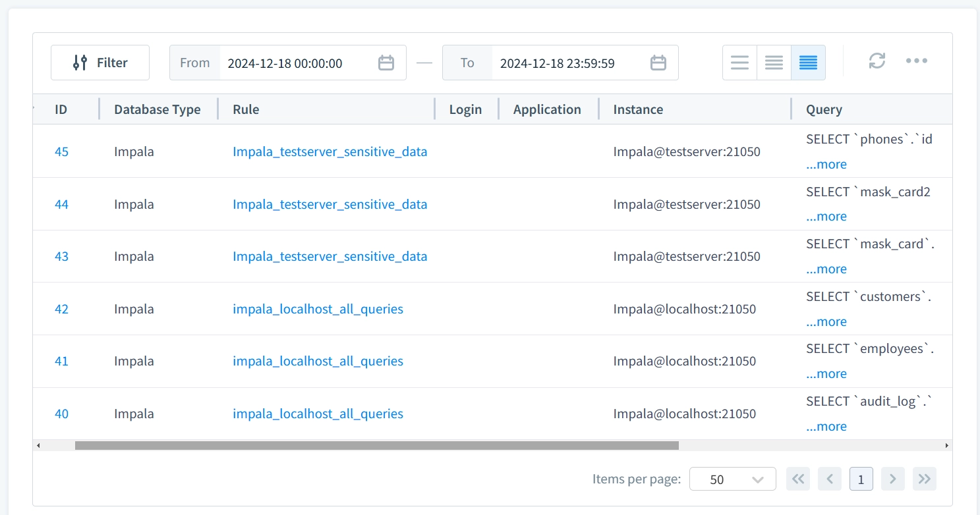The height and width of the screenshot is (515, 980).
Task: Open the Filter panel
Action: click(x=100, y=63)
